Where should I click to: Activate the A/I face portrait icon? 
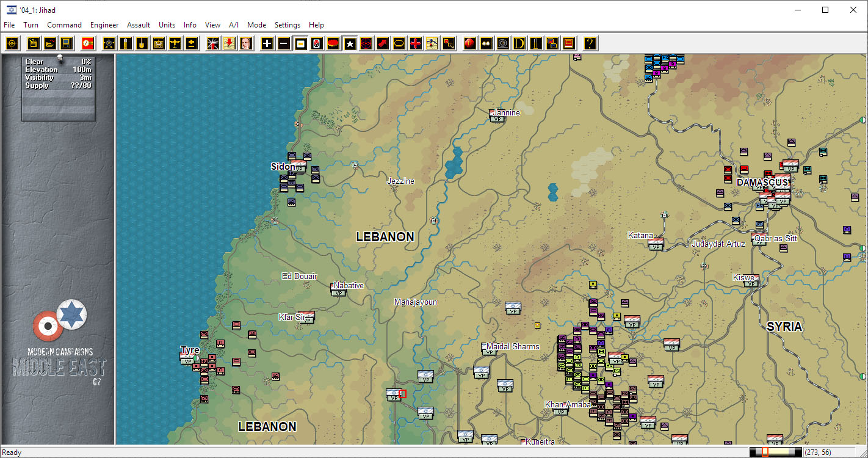point(246,43)
